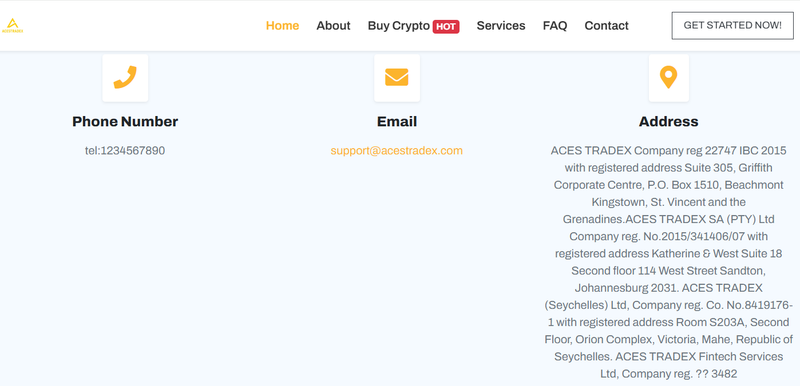Click the text 'Johannesburg 2031. ACES TRADEX'
This screenshot has height=386, width=800.
[x=668, y=287]
